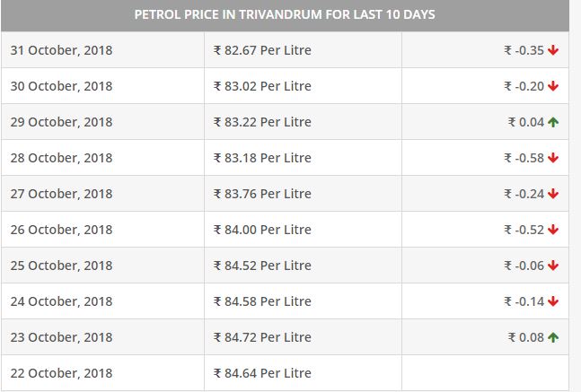Click the 22 October, 2018 date cell

pos(102,373)
